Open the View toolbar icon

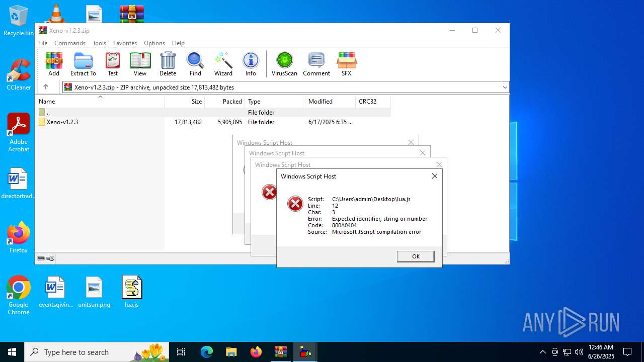(140, 64)
